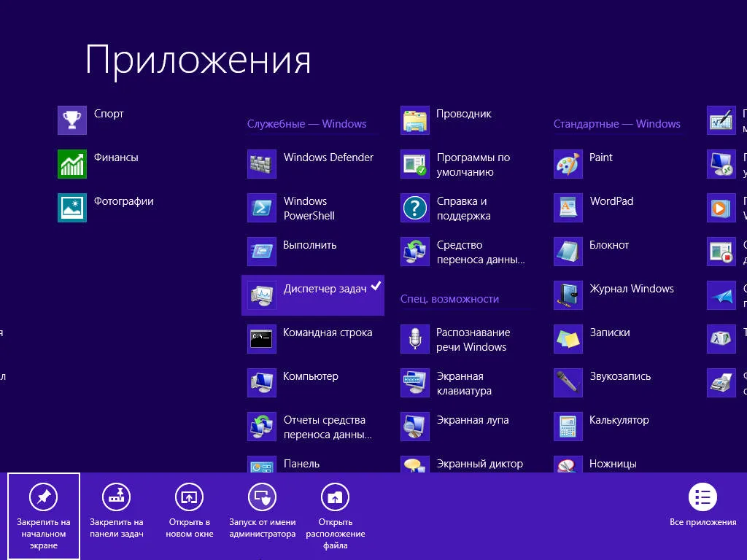The width and height of the screenshot is (747, 560).
Task: Click the Калькулятор label text
Action: 619,421
